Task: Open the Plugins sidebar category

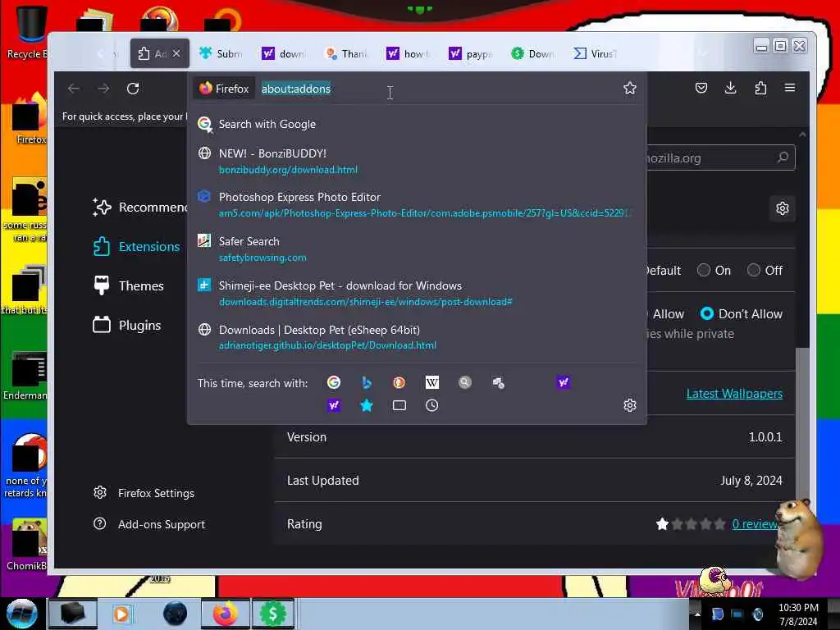Action: click(127, 325)
